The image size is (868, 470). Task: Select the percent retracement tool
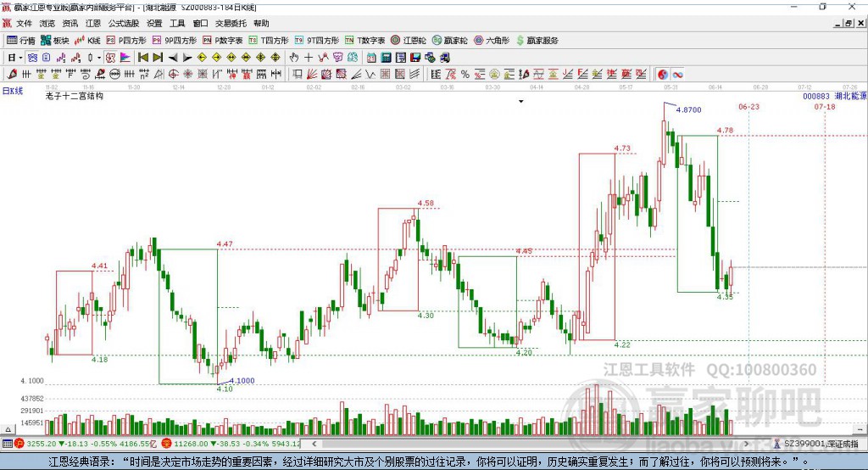pyautogui.click(x=465, y=74)
